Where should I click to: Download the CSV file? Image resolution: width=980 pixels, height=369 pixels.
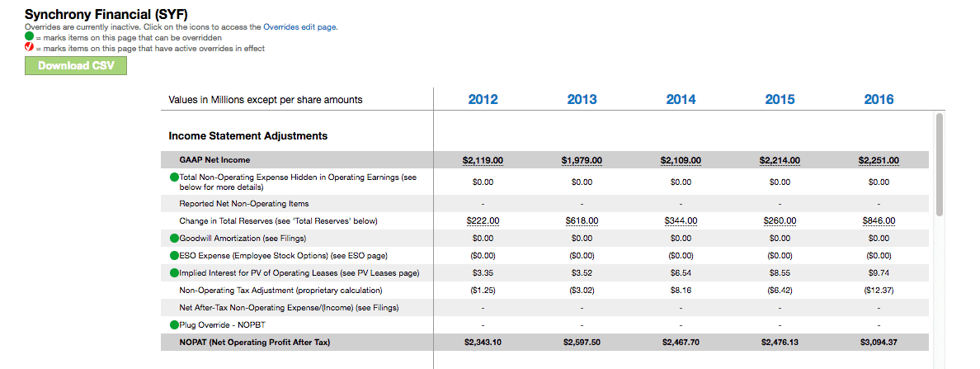pos(76,66)
